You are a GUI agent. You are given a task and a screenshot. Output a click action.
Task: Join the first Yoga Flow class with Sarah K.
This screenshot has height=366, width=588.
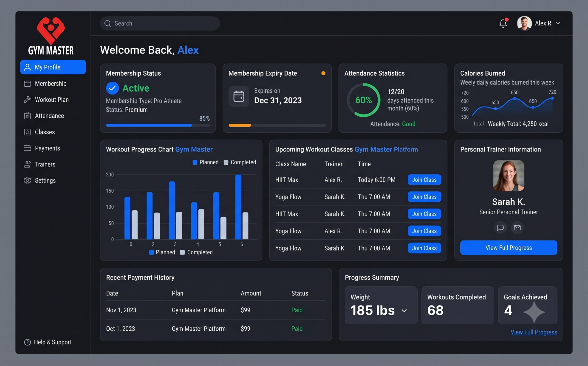coord(424,197)
